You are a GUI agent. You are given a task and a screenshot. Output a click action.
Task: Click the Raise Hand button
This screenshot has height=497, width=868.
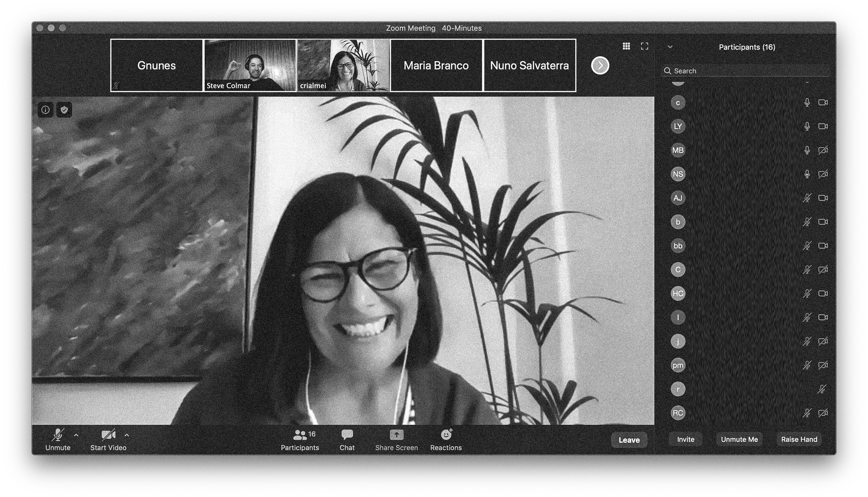pyautogui.click(x=799, y=439)
